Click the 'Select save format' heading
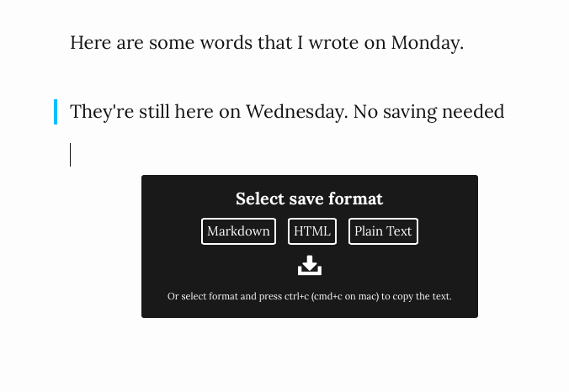Image resolution: width=569 pixels, height=392 pixels. [309, 199]
